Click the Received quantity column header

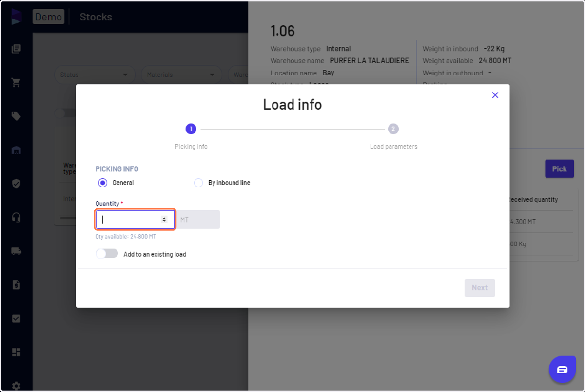pos(533,200)
